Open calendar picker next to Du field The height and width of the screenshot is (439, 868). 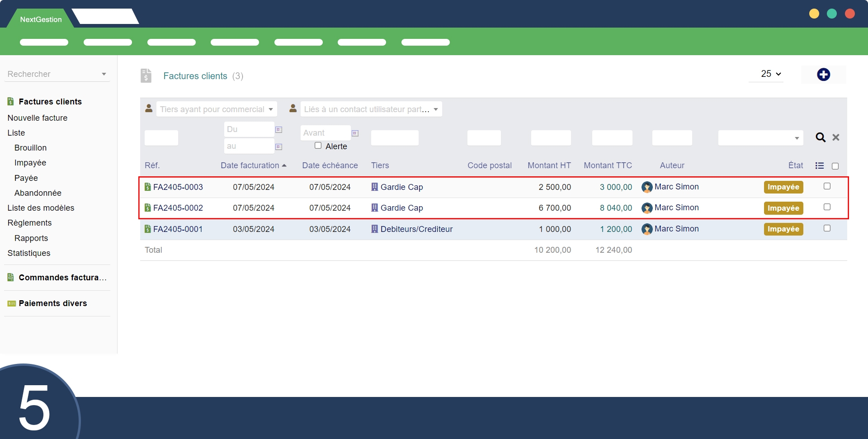click(279, 130)
